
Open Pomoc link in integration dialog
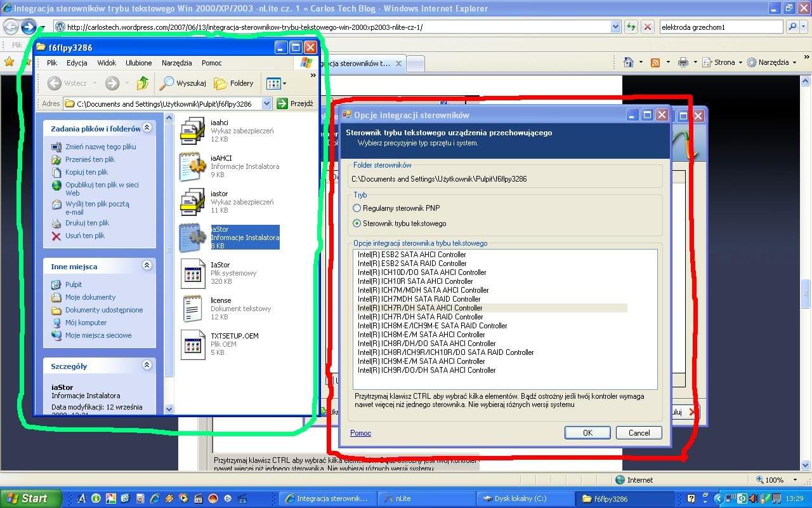(360, 433)
